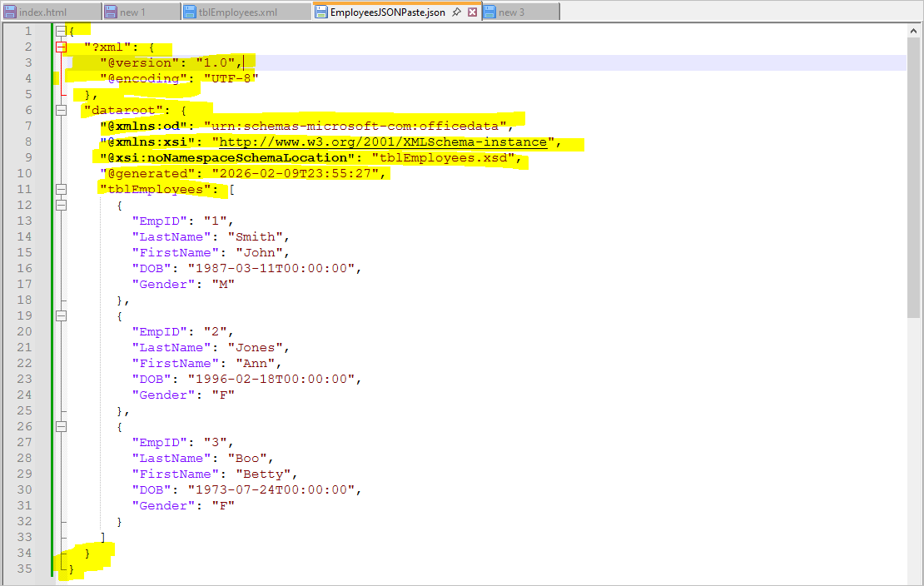924x586 pixels.
Task: Collapse the "tblEmployees" array fold marker
Action: (61, 189)
